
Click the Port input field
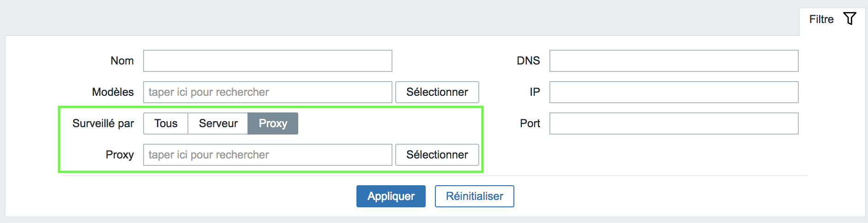674,123
